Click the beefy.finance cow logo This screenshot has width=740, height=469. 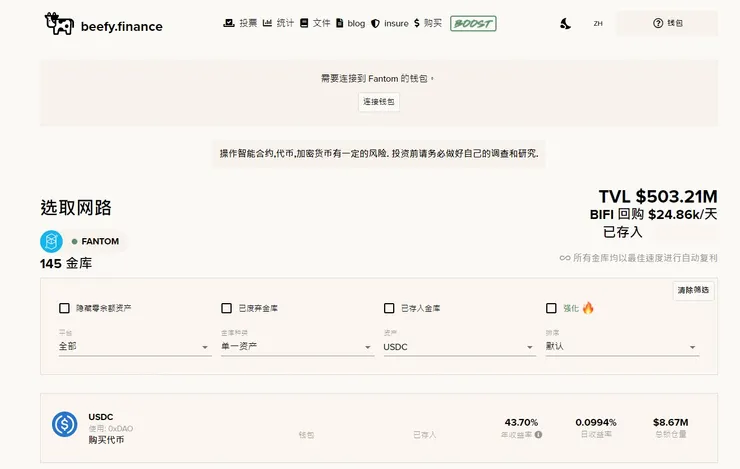click(x=59, y=24)
